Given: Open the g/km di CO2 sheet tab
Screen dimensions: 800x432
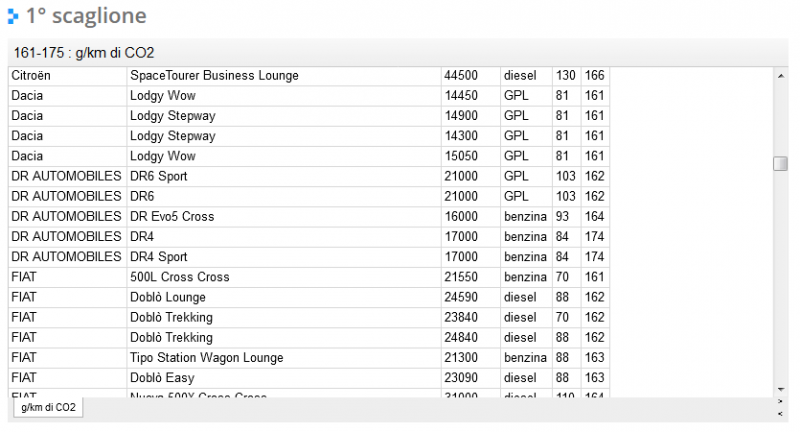Looking at the screenshot, I should [48, 408].
